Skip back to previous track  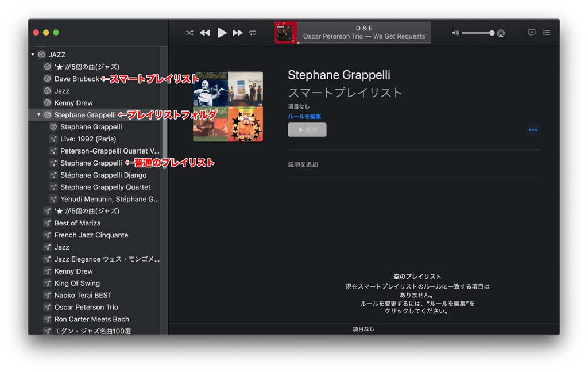tap(205, 33)
